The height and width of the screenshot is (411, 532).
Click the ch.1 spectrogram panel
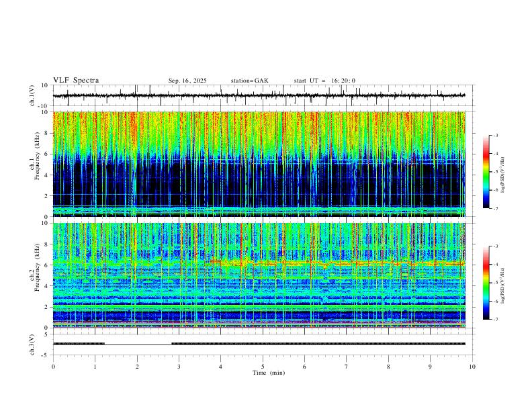click(x=259, y=164)
